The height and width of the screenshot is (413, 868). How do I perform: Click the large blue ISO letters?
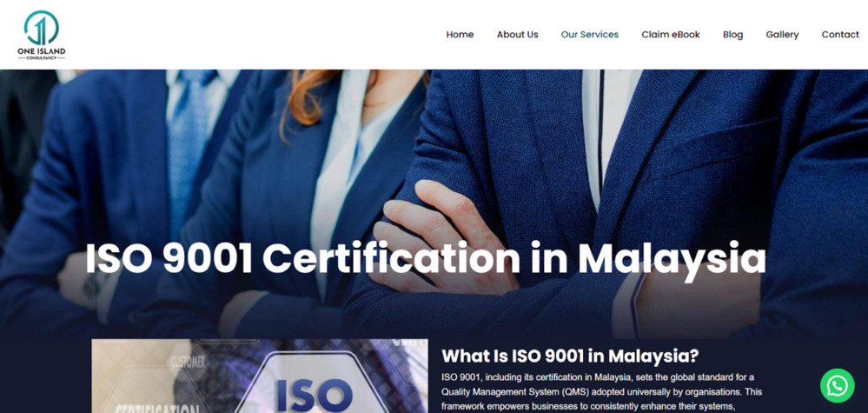[314, 394]
